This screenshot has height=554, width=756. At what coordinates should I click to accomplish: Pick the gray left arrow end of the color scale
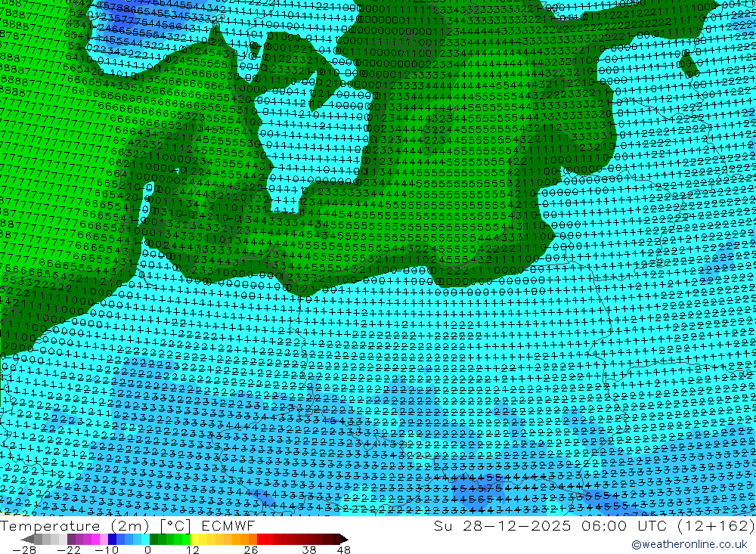27,540
